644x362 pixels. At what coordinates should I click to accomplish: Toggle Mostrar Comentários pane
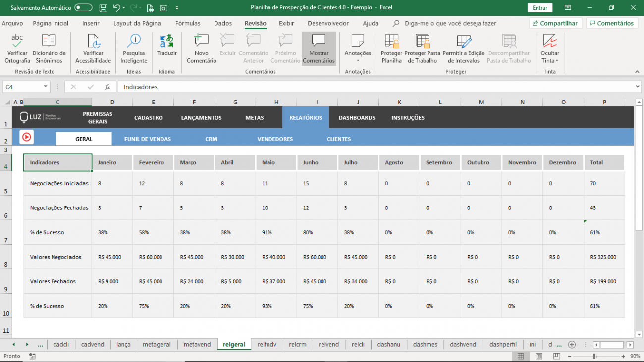(319, 49)
